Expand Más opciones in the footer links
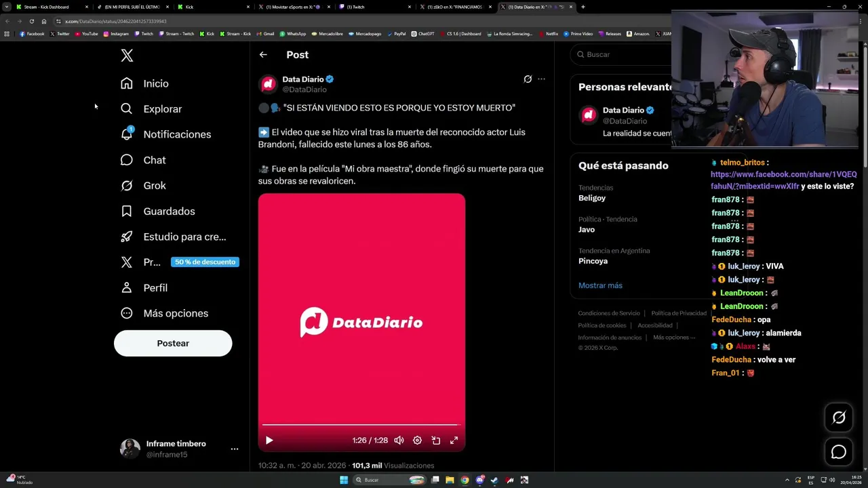Viewport: 868px width, 488px height. coord(674,338)
